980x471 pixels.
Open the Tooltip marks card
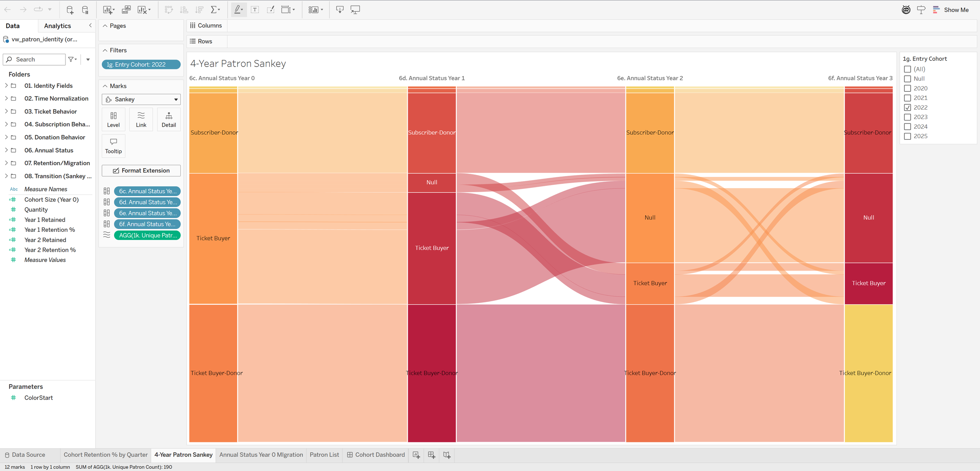(x=113, y=146)
